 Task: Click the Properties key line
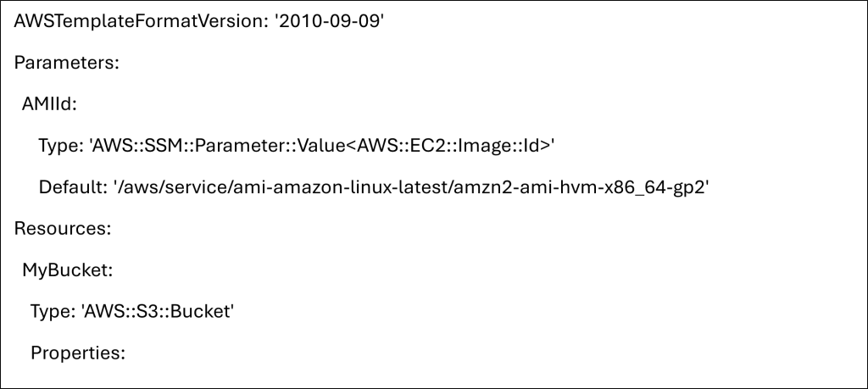[x=78, y=353]
